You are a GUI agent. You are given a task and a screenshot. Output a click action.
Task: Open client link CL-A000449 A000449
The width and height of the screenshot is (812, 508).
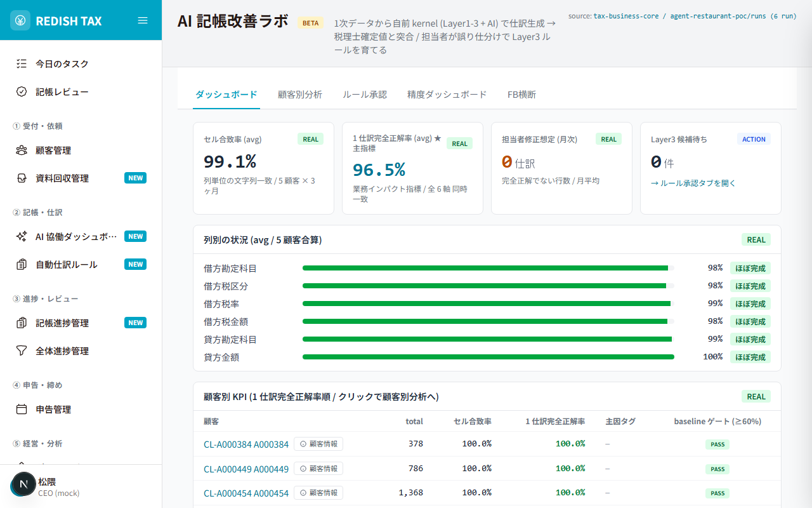coord(246,469)
